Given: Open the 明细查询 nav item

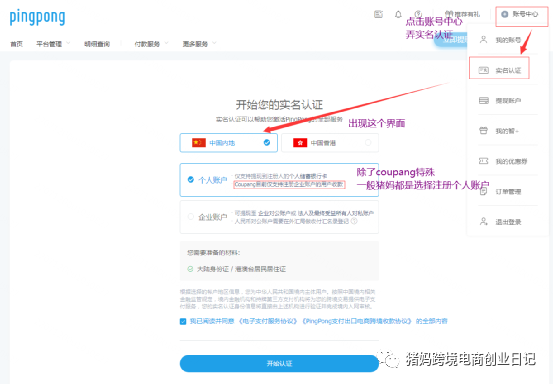Looking at the screenshot, I should click(x=97, y=44).
